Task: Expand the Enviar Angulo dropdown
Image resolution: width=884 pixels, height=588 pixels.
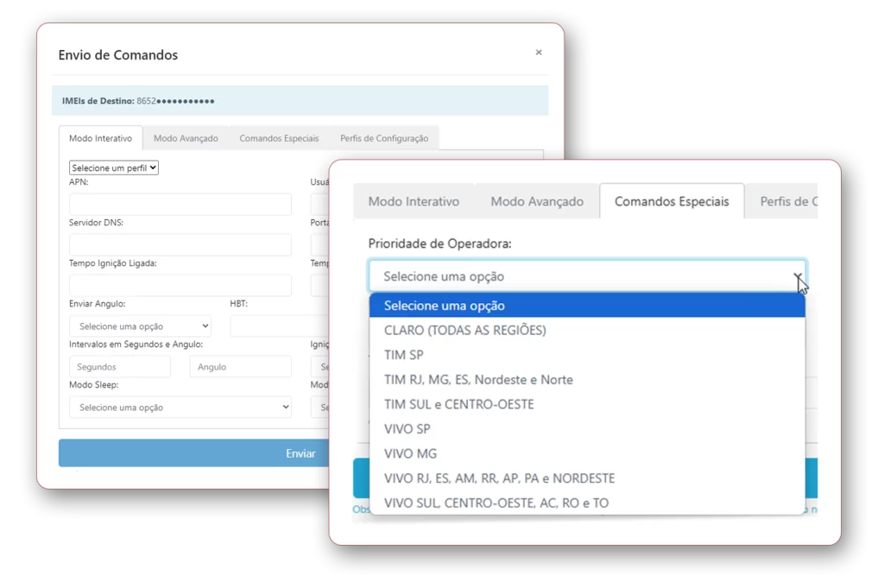Action: click(140, 326)
